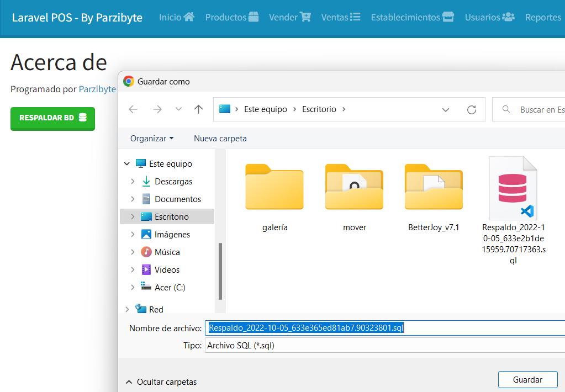The width and height of the screenshot is (565, 392).
Task: Select the existing Respaldo SQL file icon
Action: pyautogui.click(x=513, y=188)
